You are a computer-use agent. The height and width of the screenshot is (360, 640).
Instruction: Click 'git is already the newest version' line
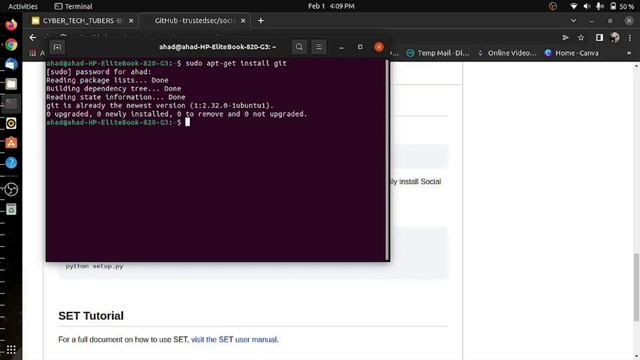(160, 106)
